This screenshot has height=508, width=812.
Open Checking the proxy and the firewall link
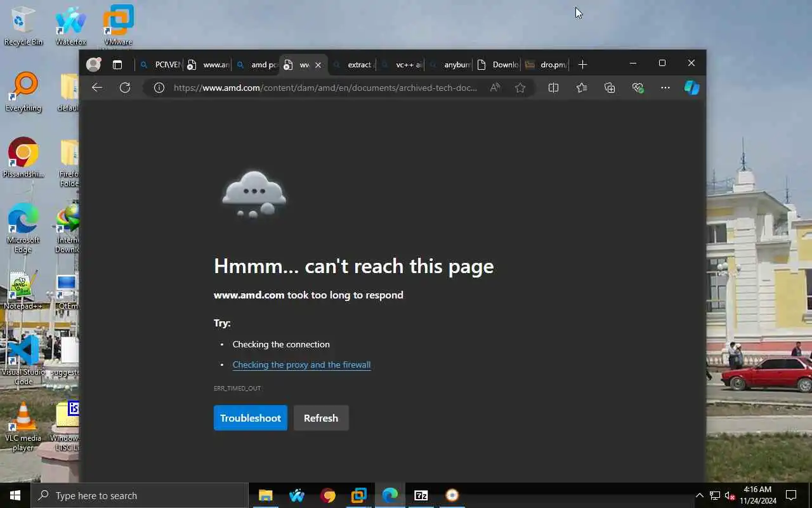click(x=301, y=364)
